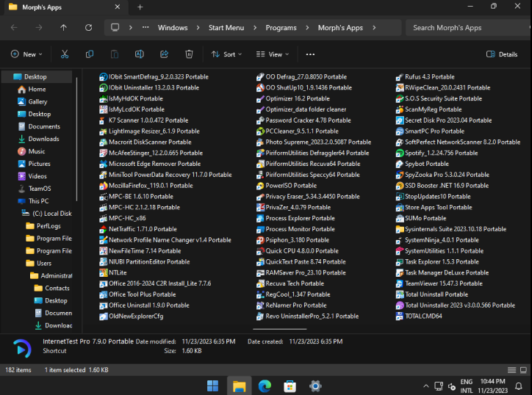This screenshot has height=395, width=532.
Task: Open Windows Start button
Action: click(x=213, y=386)
